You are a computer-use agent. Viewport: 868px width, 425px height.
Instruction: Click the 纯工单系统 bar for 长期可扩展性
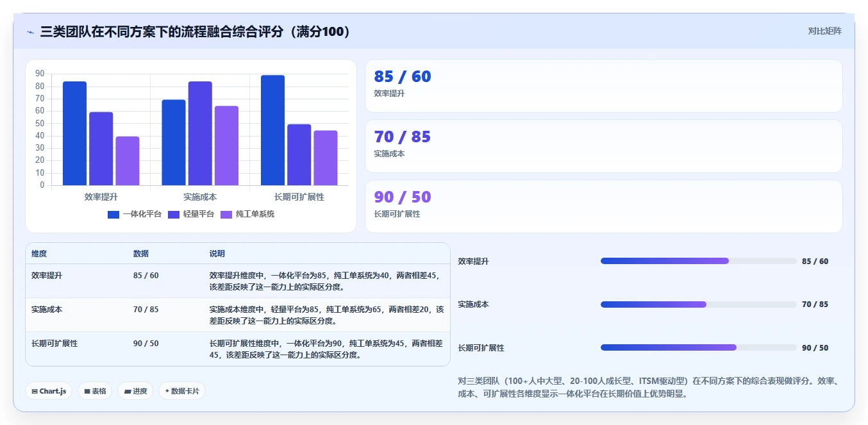(x=326, y=158)
